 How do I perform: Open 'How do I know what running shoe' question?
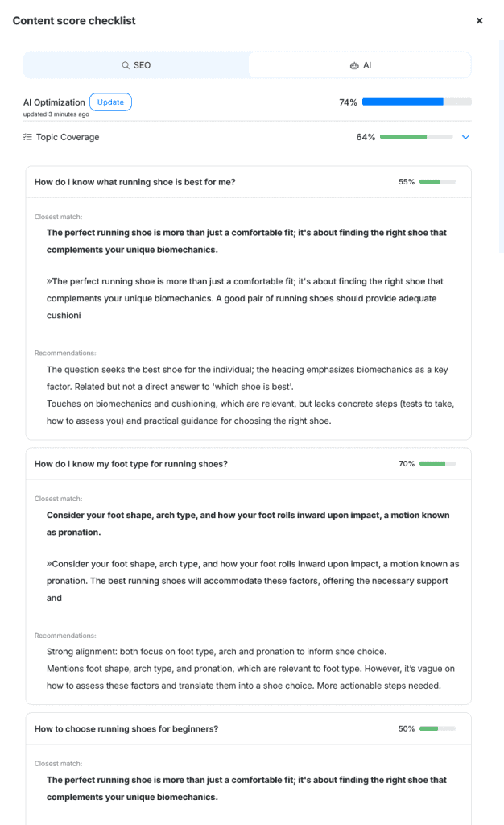tap(135, 182)
